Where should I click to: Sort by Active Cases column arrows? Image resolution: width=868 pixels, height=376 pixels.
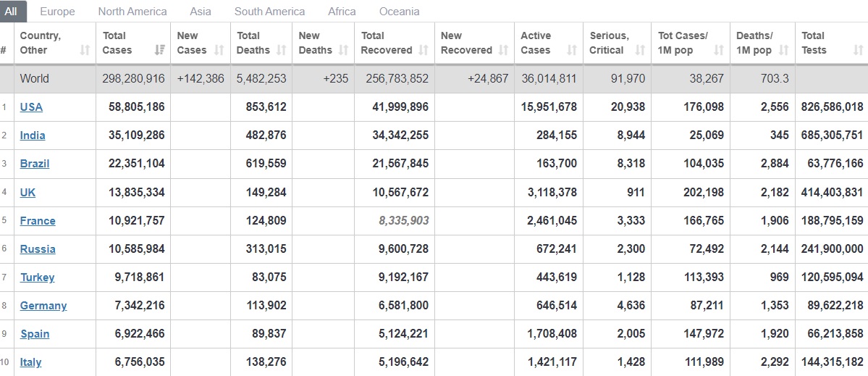pyautogui.click(x=572, y=51)
